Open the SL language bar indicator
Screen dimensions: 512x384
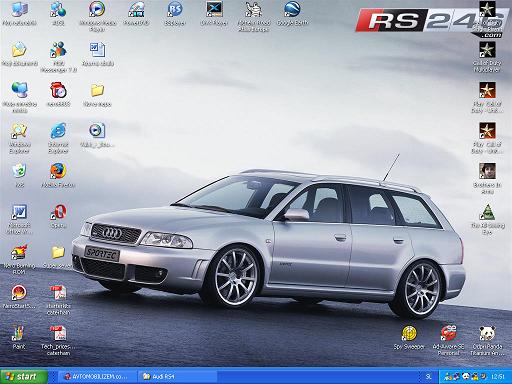click(429, 377)
